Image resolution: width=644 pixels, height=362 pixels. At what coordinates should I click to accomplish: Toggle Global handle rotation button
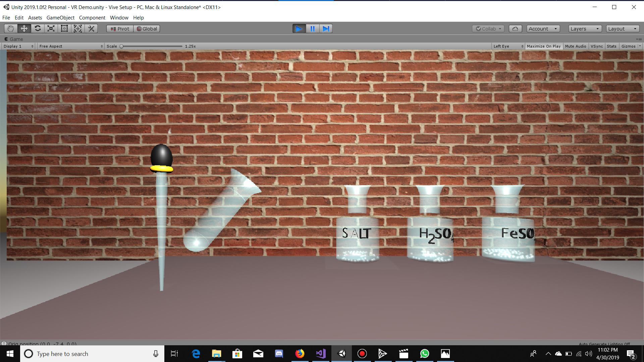pyautogui.click(x=147, y=28)
